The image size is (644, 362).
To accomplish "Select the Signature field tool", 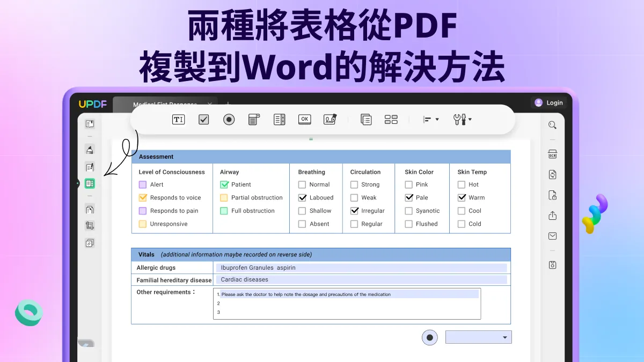I will [330, 120].
